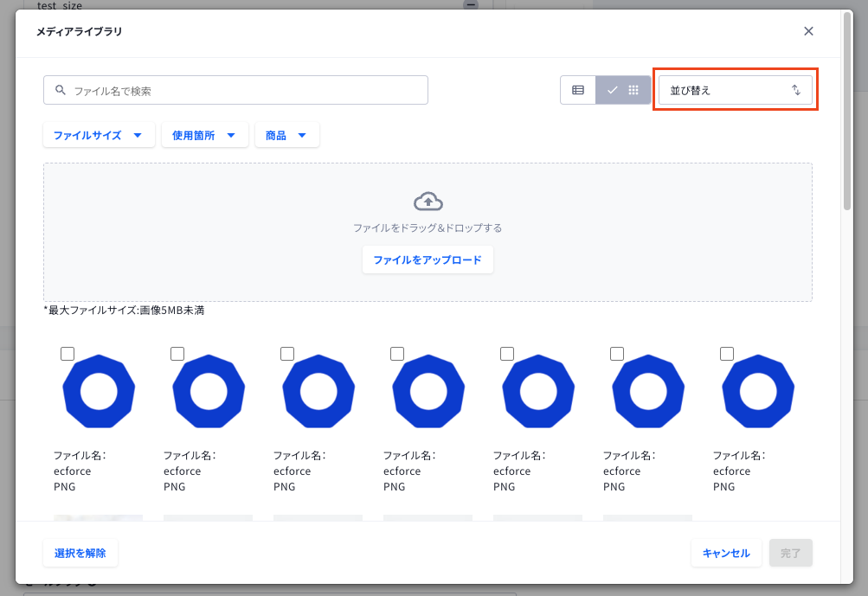The width and height of the screenshot is (868, 596).
Task: Click the ファイルをドラッグ&ドロップする text
Action: [428, 228]
